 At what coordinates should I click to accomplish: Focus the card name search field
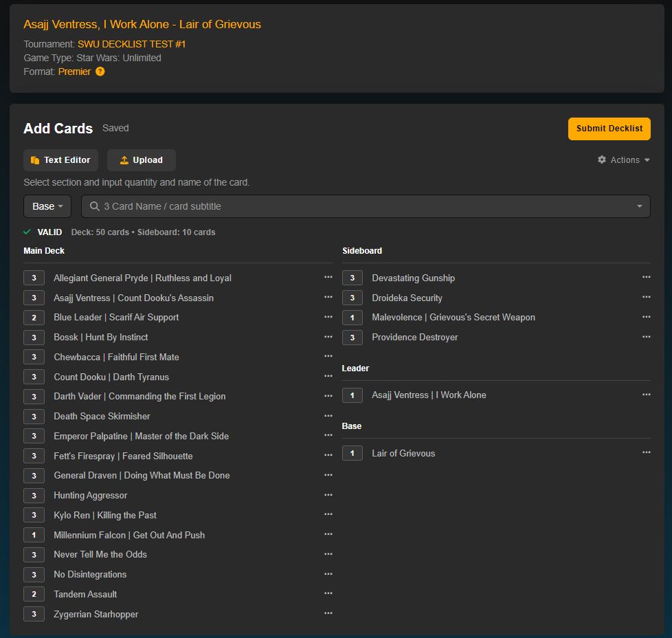click(366, 206)
